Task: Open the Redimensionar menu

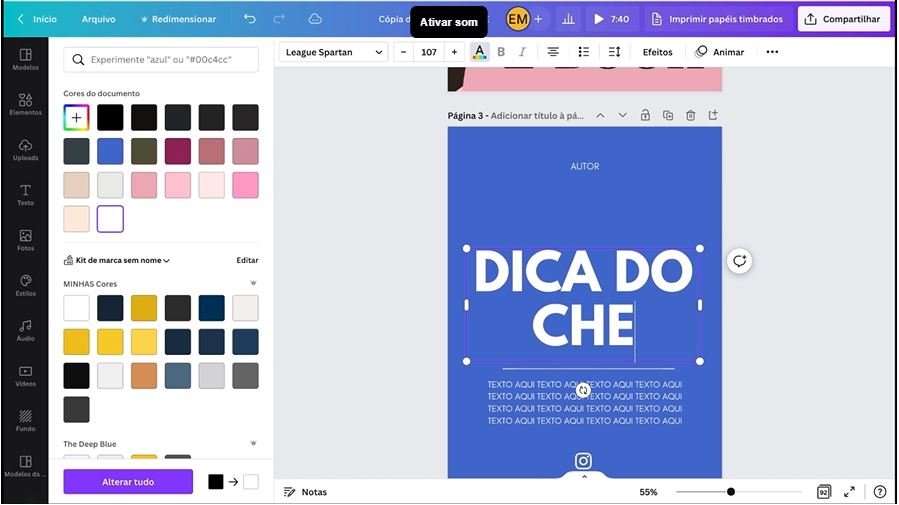Action: (x=178, y=19)
